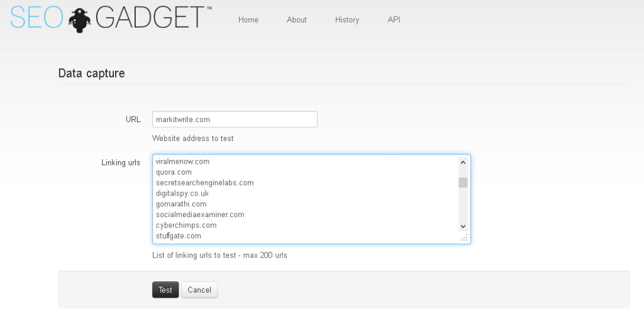The height and width of the screenshot is (321, 644).
Task: Select the digitalspy.co.uk line
Action: (182, 193)
